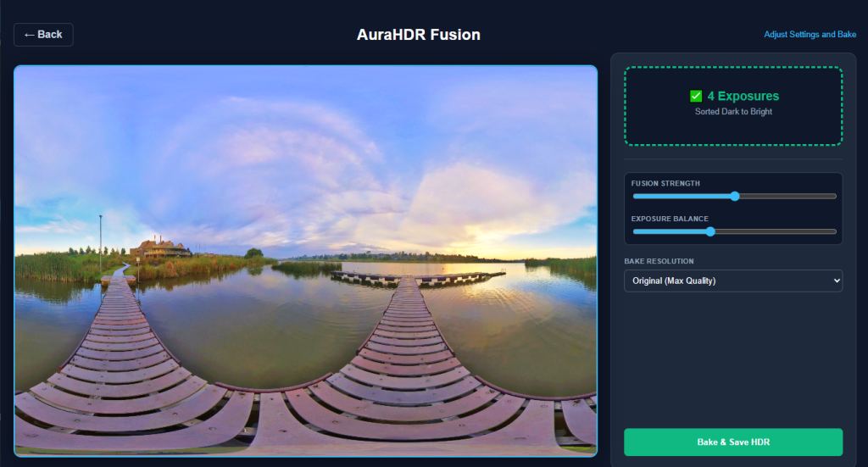Viewport: 868px width, 467px height.
Task: Click the Bake & Save HDR button
Action: [733, 442]
